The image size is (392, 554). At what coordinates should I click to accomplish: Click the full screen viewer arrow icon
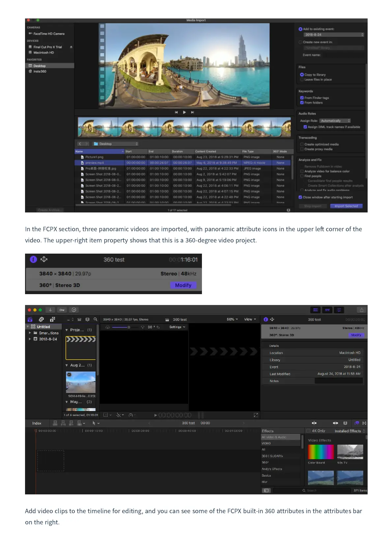256,415
